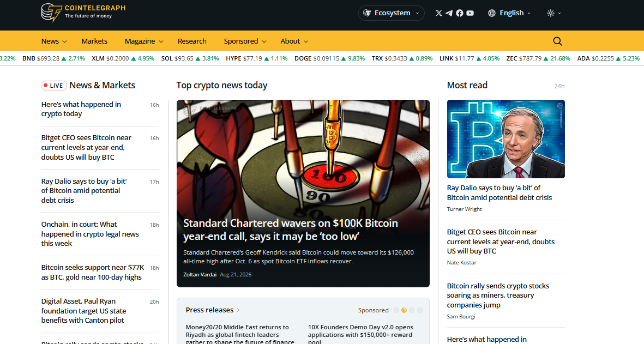Open the Press releases section link

(213, 310)
